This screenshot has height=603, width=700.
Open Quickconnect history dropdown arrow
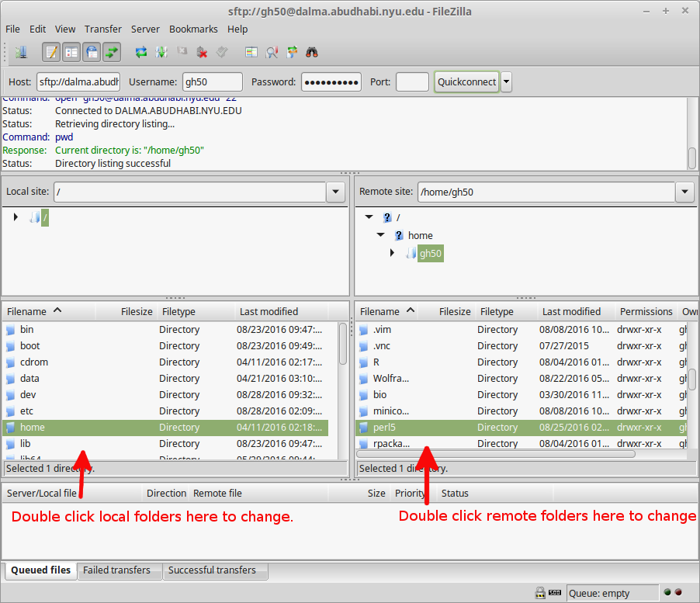506,81
